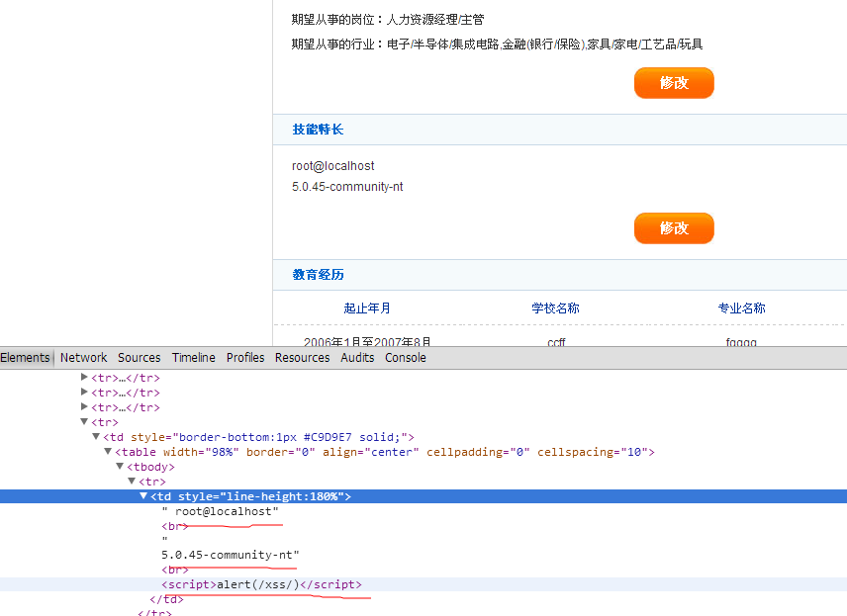Screen dimensions: 847x616
Task: Select the closing /td tag line
Action: pos(166,599)
